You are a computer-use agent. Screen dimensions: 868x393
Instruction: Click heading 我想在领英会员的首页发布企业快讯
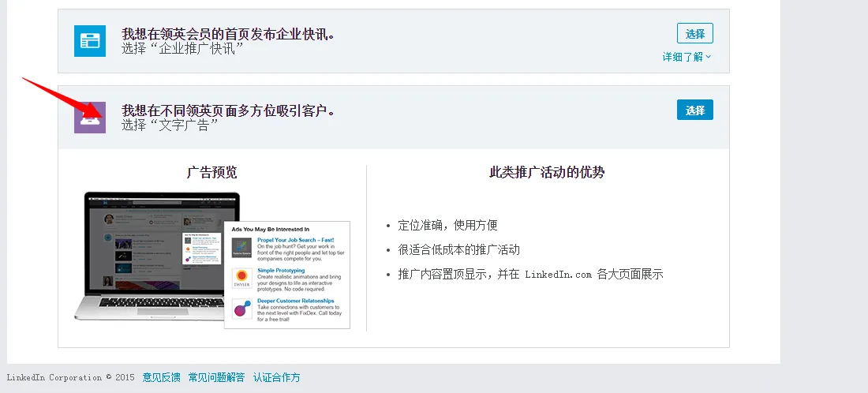coord(228,34)
